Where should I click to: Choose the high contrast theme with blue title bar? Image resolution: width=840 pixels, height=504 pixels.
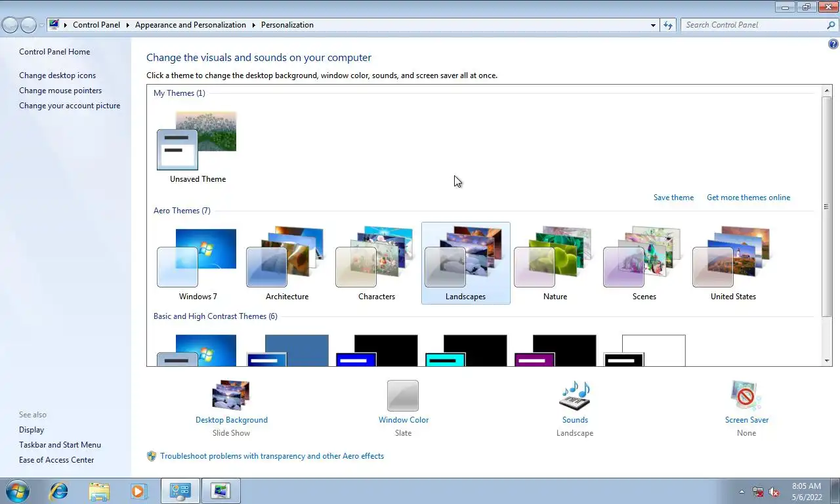[376, 350]
